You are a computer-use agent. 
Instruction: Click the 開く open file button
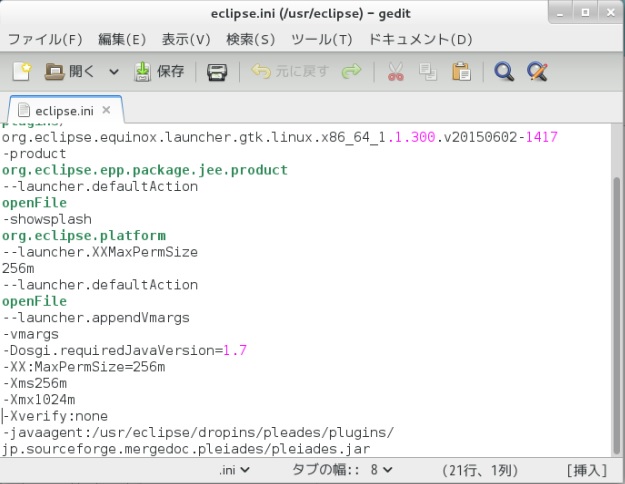69,72
